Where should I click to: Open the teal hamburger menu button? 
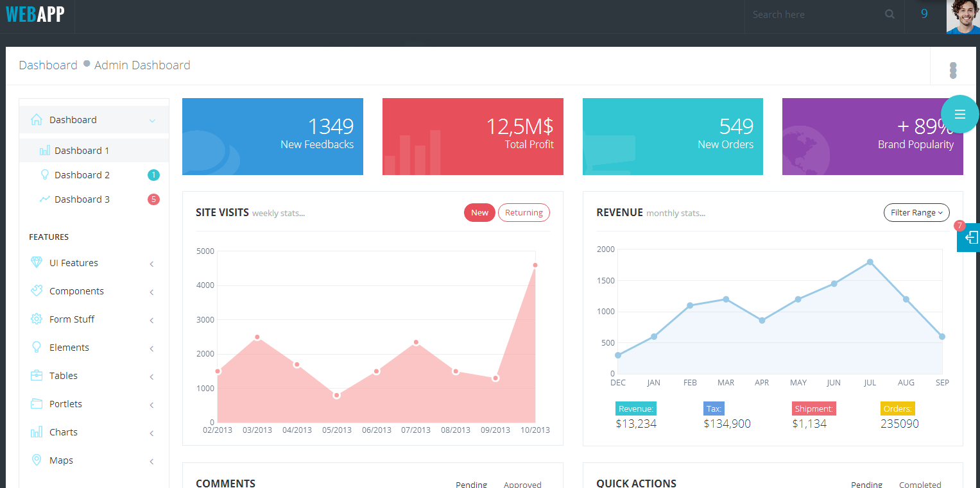(959, 114)
